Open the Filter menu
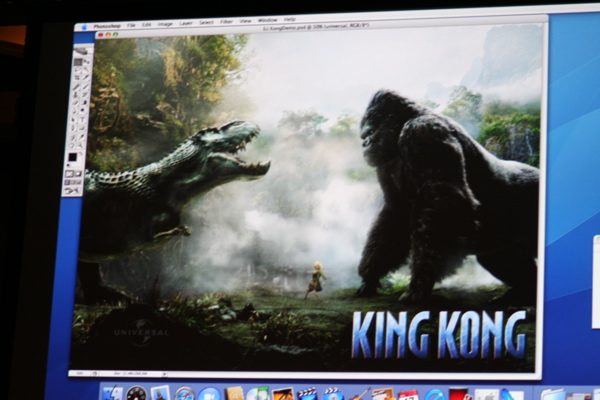 (226, 21)
